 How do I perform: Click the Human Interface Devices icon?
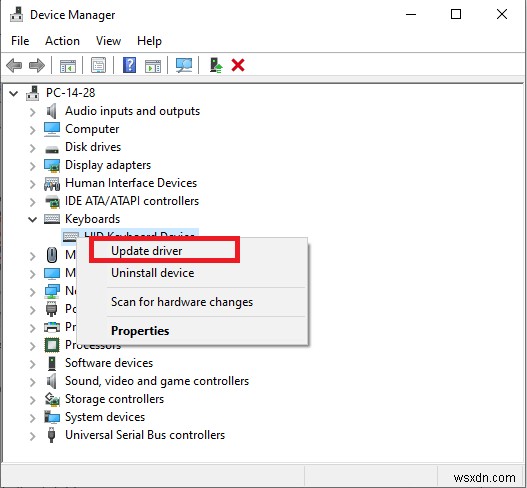tap(52, 184)
